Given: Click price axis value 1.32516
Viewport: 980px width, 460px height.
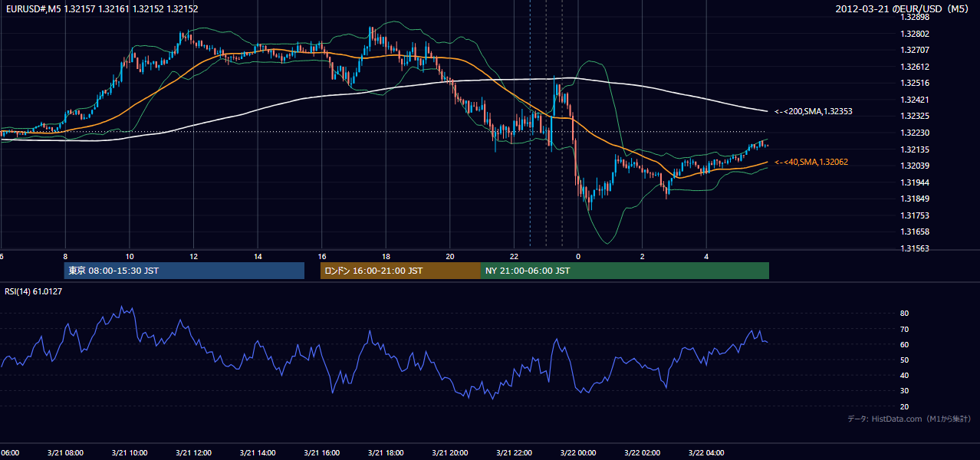Looking at the screenshot, I should (916, 83).
